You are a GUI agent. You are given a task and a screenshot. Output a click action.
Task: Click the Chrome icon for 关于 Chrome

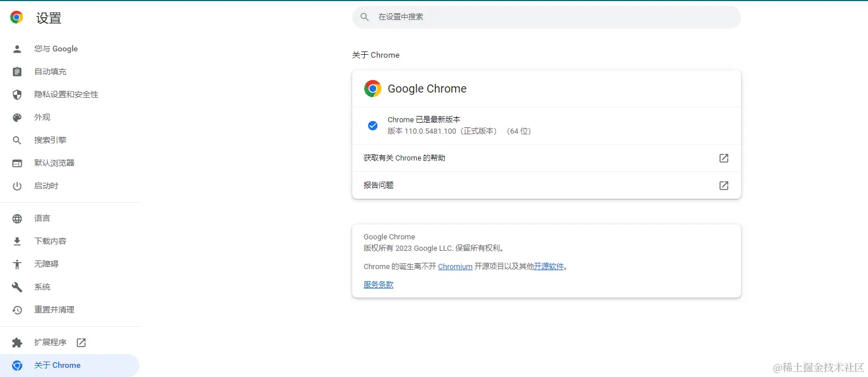[x=17, y=366]
